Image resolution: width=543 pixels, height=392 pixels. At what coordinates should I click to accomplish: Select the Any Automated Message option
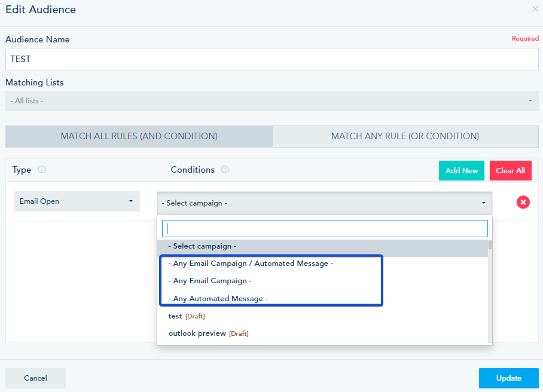click(218, 298)
